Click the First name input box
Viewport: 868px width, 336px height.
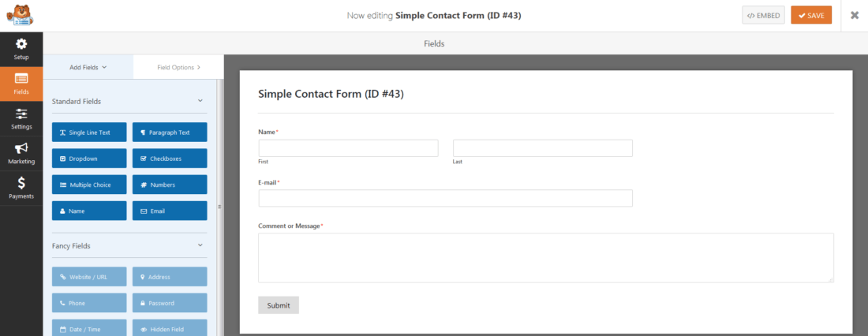pos(348,147)
